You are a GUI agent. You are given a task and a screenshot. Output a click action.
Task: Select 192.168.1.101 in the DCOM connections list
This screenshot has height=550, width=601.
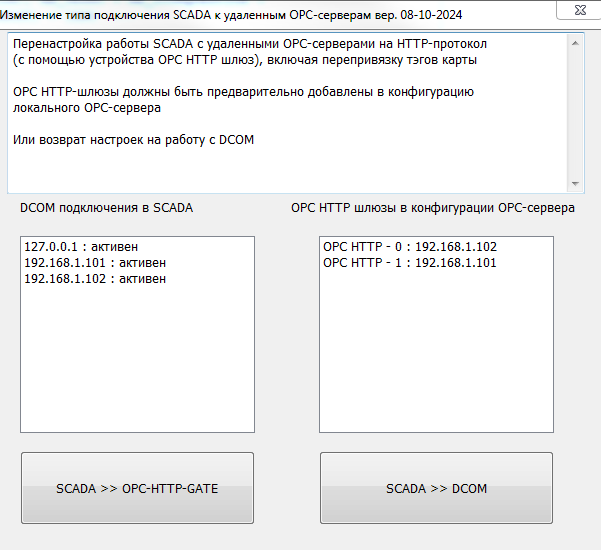94,263
